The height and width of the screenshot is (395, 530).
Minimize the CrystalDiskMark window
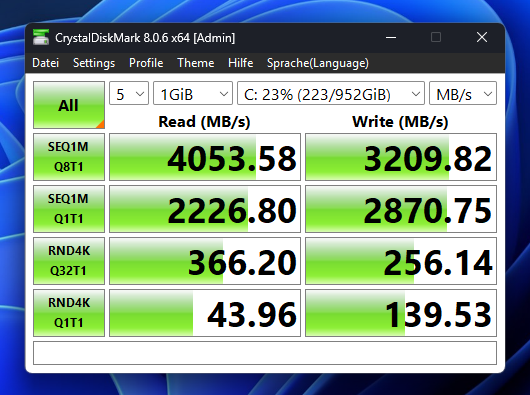[391, 37]
